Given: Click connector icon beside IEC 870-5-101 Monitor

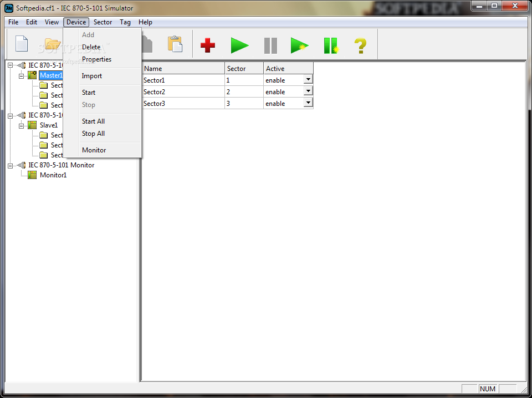Looking at the screenshot, I should (x=22, y=165).
